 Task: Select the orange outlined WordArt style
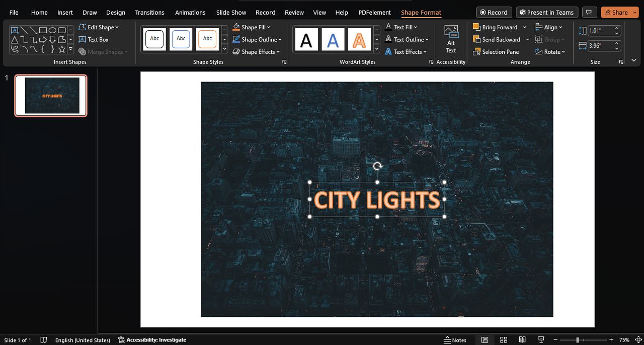pyautogui.click(x=358, y=39)
